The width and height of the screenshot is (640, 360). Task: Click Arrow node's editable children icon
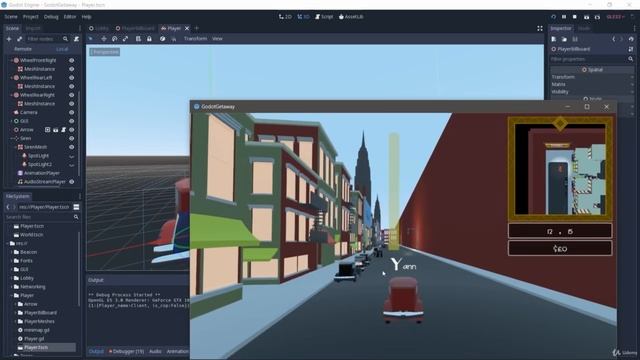(47, 130)
